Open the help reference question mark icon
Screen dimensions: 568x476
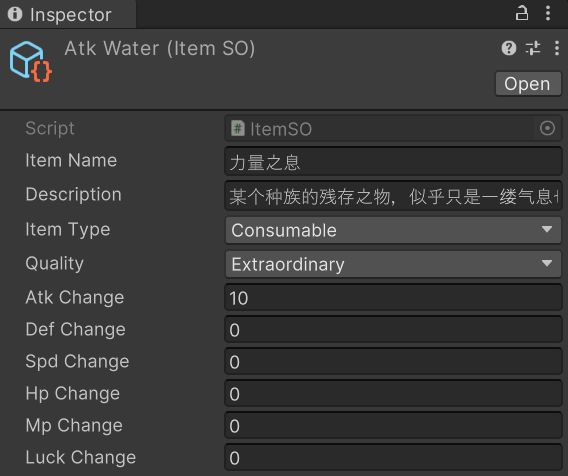coord(509,48)
